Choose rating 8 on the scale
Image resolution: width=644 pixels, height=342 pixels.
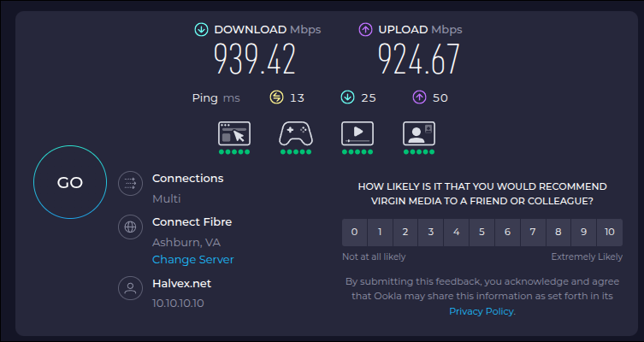(558, 232)
